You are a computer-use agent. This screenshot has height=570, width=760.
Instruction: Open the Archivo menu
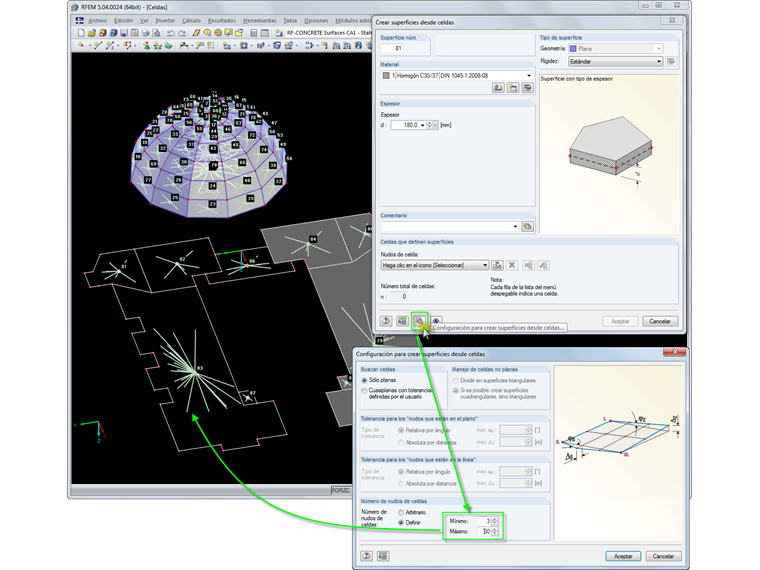97,21
